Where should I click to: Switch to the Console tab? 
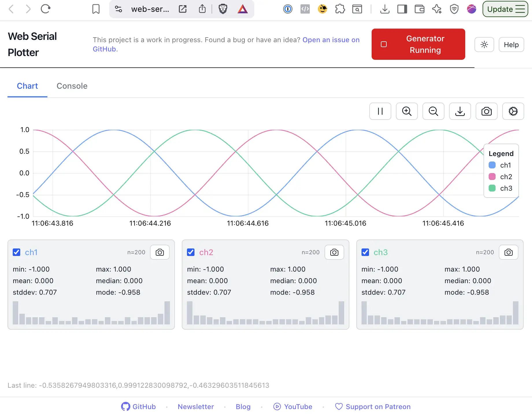pyautogui.click(x=72, y=86)
